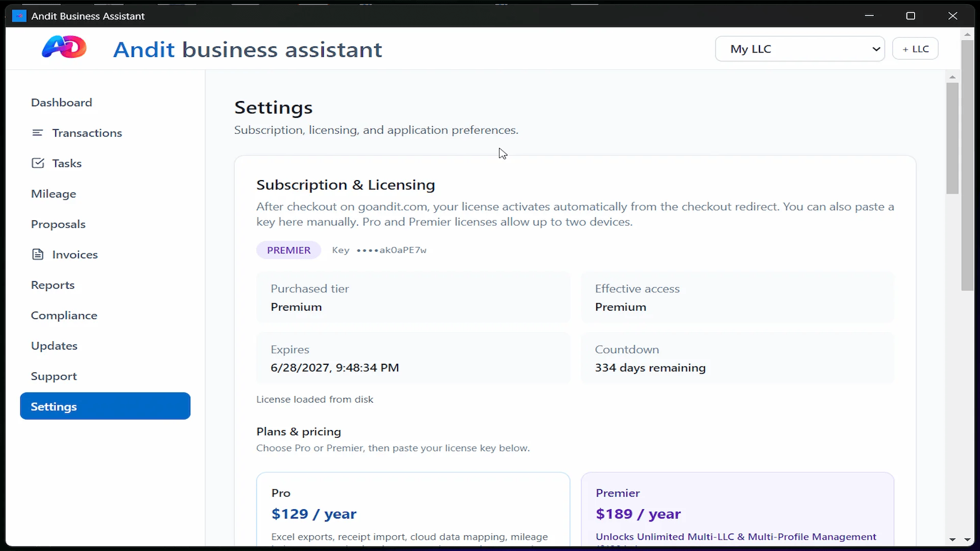This screenshot has width=980, height=551.
Task: Click the inner content scrollbar thumb
Action: coord(952,138)
